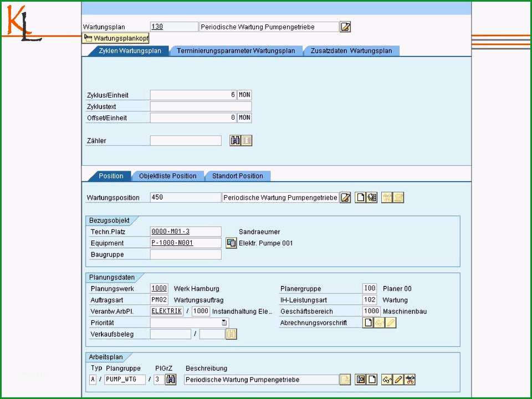
Task: Click Arbeitsplan Beschreibung text field
Action: [x=261, y=380]
